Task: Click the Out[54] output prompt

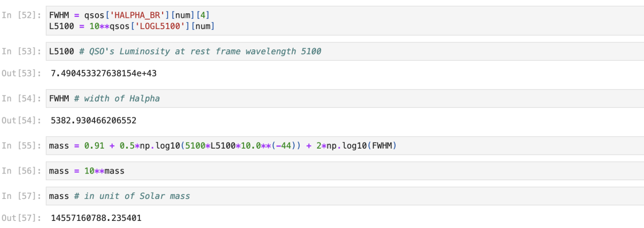Action: click(21, 121)
